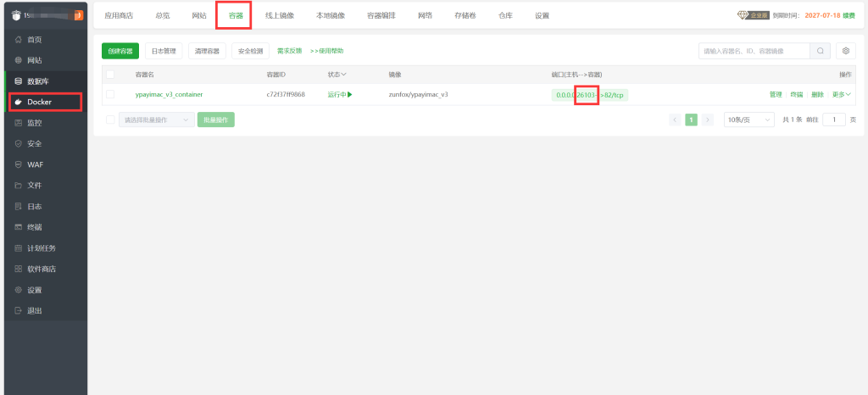The height and width of the screenshot is (395, 868).
Task: Switch to the top 网站 tab
Action: point(199,15)
